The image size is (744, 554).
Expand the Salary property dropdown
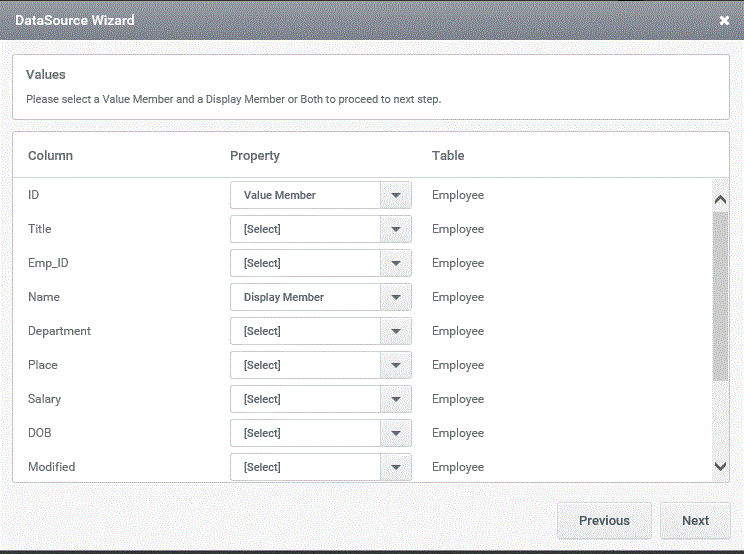point(396,399)
